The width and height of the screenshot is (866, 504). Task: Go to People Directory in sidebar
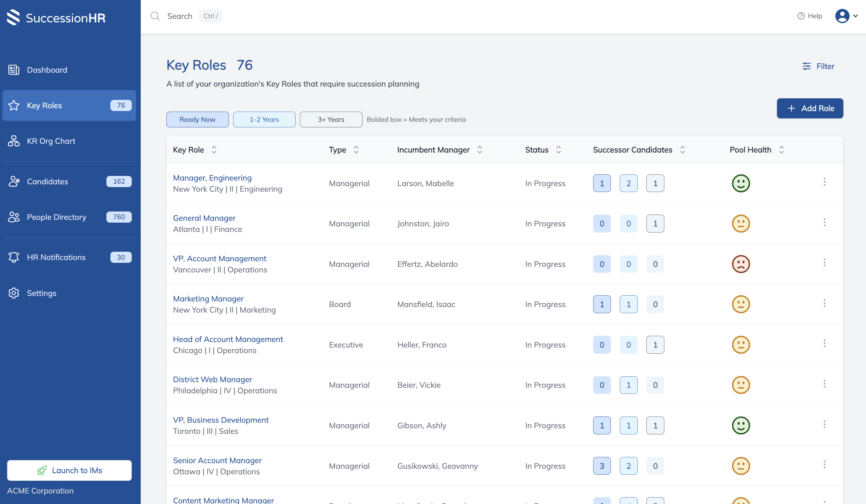point(56,217)
